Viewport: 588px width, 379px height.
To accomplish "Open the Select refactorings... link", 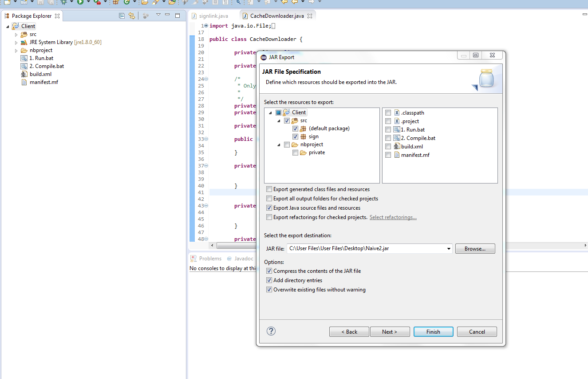I will (393, 217).
